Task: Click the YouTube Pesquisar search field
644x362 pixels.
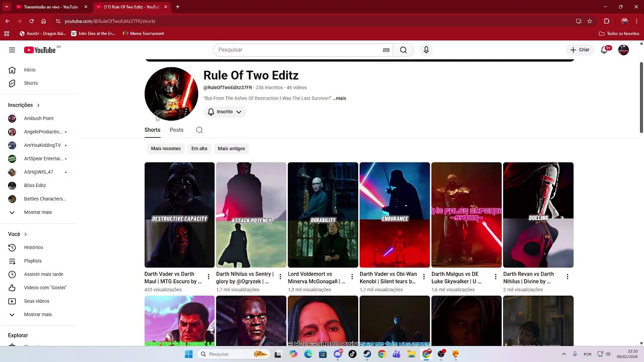Action: point(299,50)
